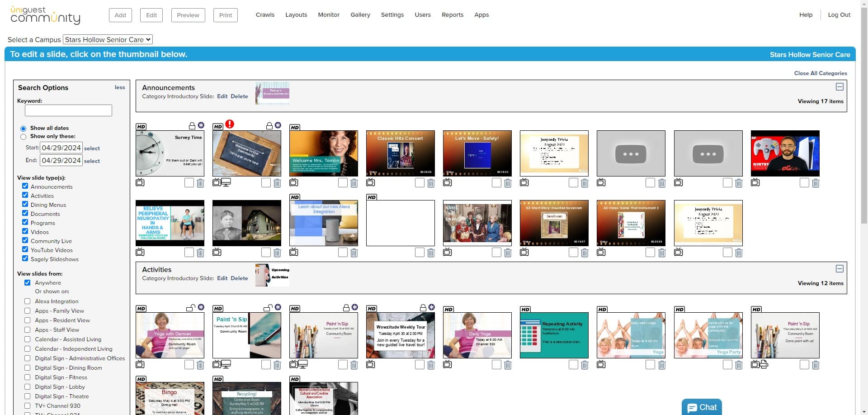Delete the Name That Show slide
The height and width of the screenshot is (415, 868).
(508, 253)
